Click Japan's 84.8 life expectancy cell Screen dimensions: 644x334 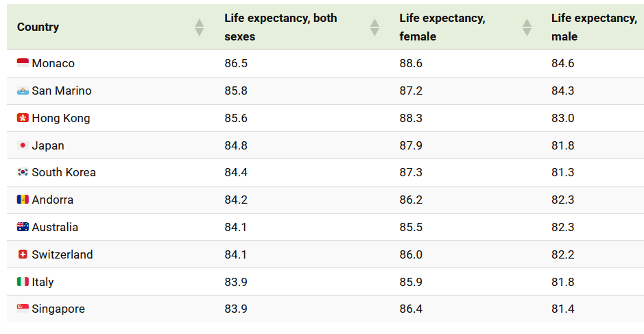236,145
